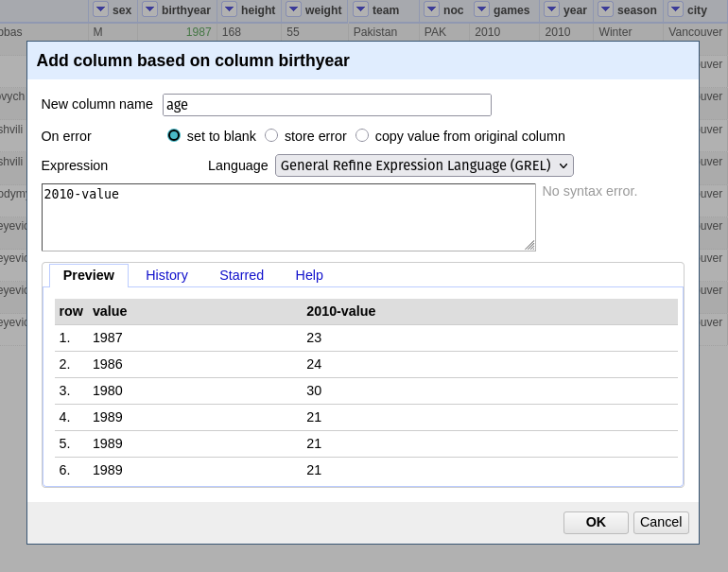The width and height of the screenshot is (728, 572).
Task: Open the noc column dropdown menu
Action: pyautogui.click(x=432, y=9)
